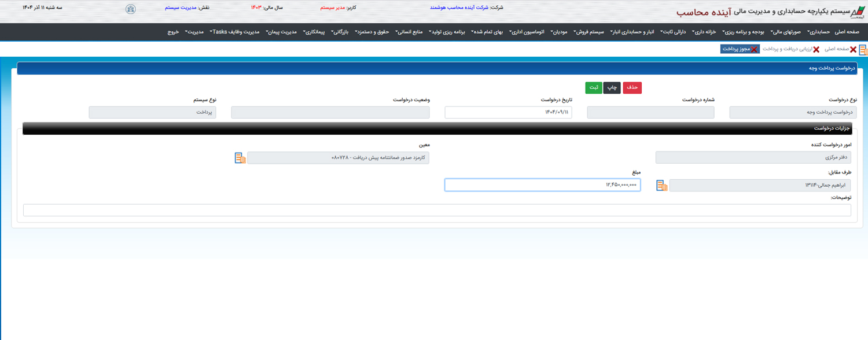This screenshot has width=868, height=340.
Task: Close the مجوز پرداخت tab
Action: (x=755, y=49)
